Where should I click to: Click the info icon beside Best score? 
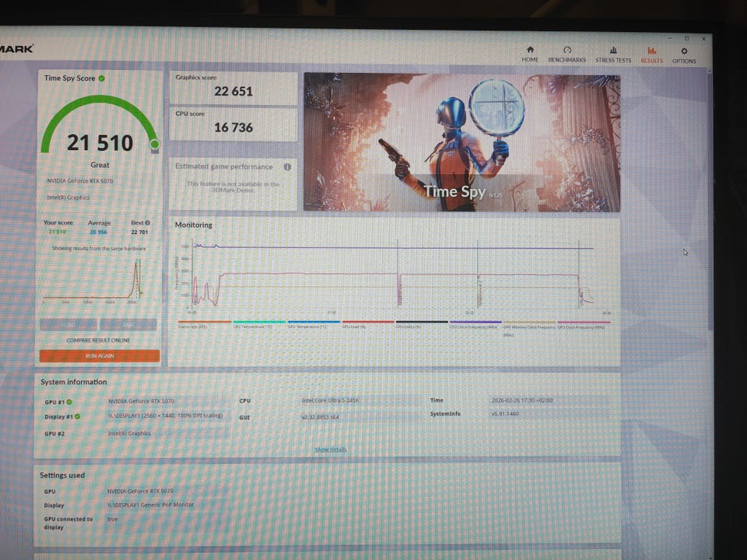[148, 222]
